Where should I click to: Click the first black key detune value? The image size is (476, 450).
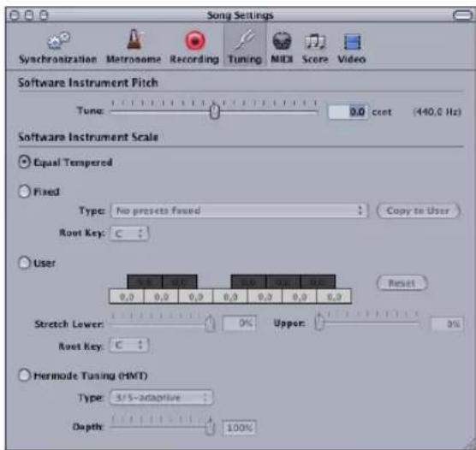pyautogui.click(x=145, y=282)
